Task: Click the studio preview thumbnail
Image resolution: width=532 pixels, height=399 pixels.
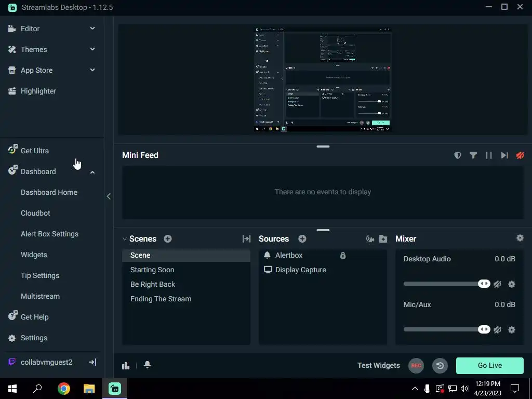Action: click(323, 79)
